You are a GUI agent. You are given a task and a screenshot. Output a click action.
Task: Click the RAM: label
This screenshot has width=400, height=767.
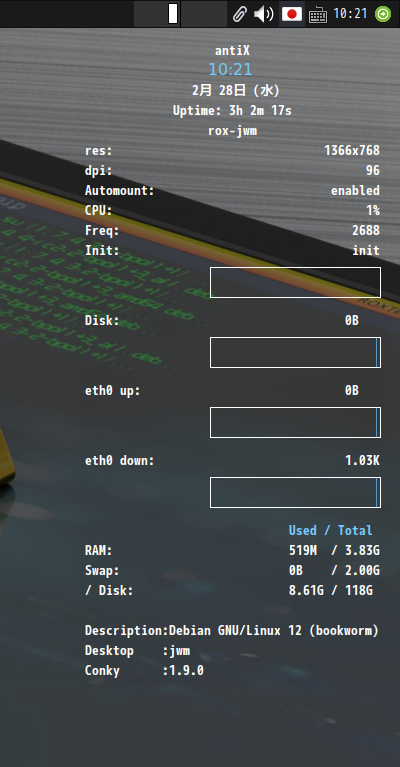click(x=98, y=551)
